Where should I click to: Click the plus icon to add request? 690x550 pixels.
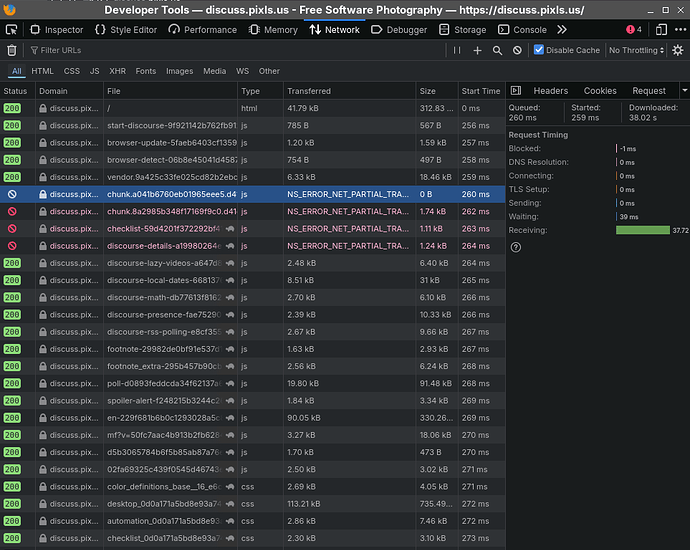[477, 50]
